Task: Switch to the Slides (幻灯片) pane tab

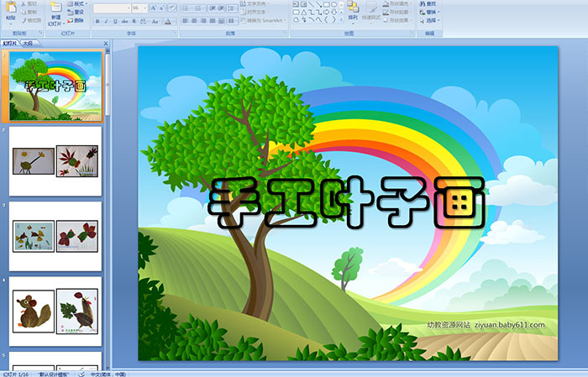Action: point(10,44)
